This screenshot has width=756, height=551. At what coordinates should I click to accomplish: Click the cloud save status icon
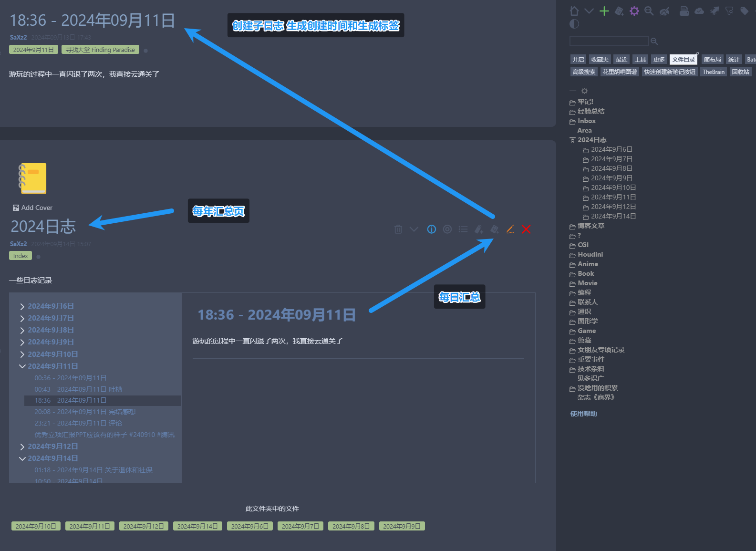pyautogui.click(x=699, y=11)
